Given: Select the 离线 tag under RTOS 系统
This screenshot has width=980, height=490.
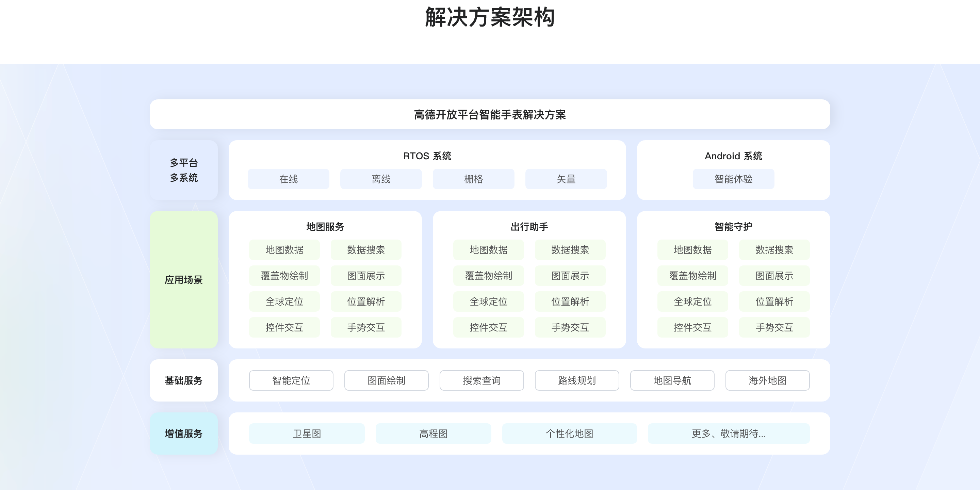Looking at the screenshot, I should 381,179.
